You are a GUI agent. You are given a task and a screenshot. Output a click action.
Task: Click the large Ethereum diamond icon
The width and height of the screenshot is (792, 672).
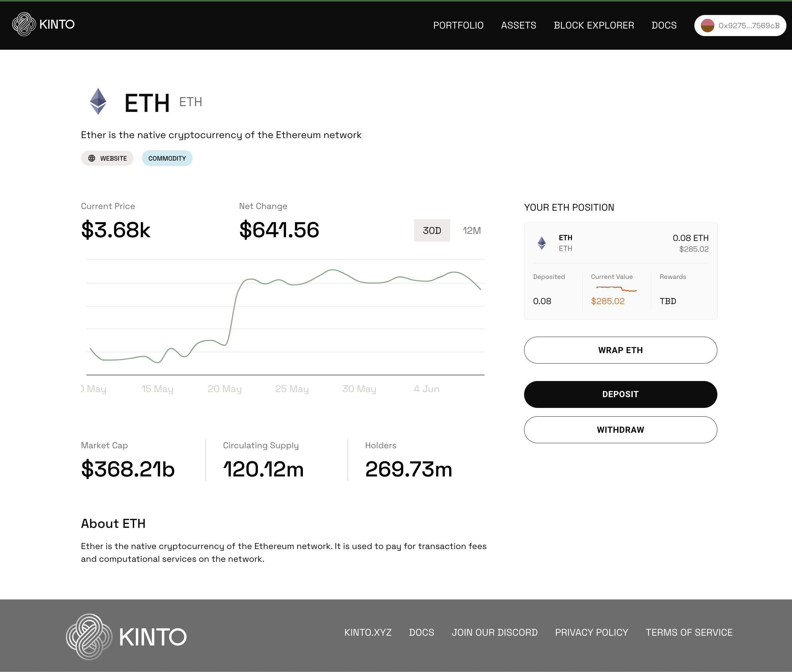(x=98, y=101)
